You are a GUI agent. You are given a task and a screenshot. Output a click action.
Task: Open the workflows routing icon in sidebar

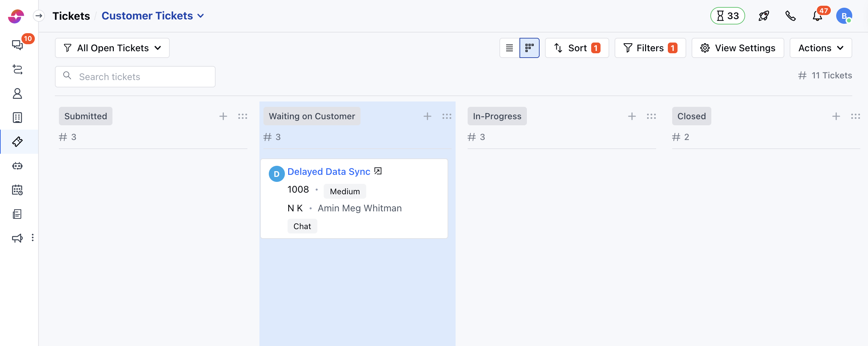point(17,69)
